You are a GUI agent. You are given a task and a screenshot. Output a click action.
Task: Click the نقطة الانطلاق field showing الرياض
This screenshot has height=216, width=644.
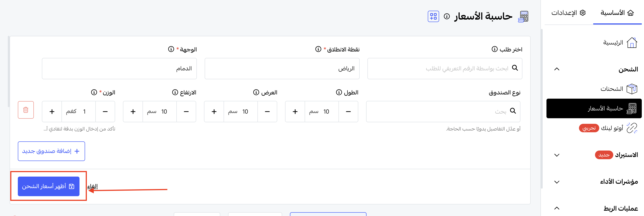282,69
